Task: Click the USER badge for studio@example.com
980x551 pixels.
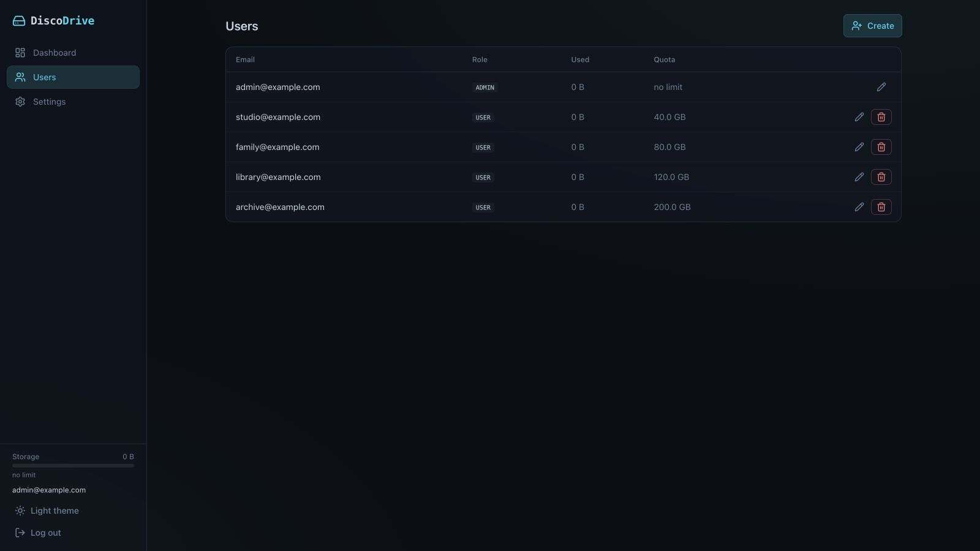Action: [x=483, y=118]
